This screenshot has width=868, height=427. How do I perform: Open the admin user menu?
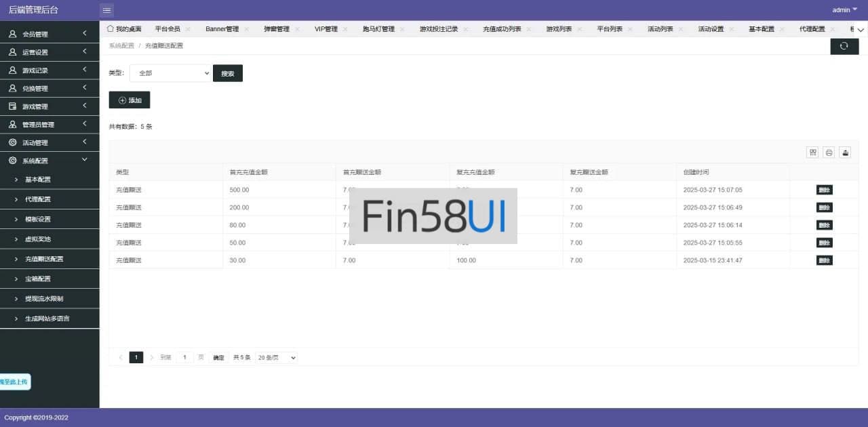point(844,9)
